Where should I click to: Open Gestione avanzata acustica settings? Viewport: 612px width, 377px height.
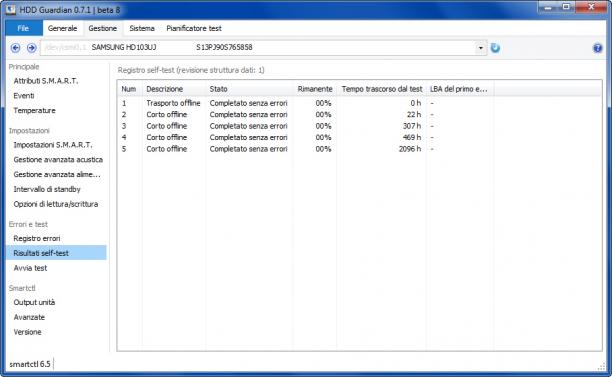click(x=58, y=160)
